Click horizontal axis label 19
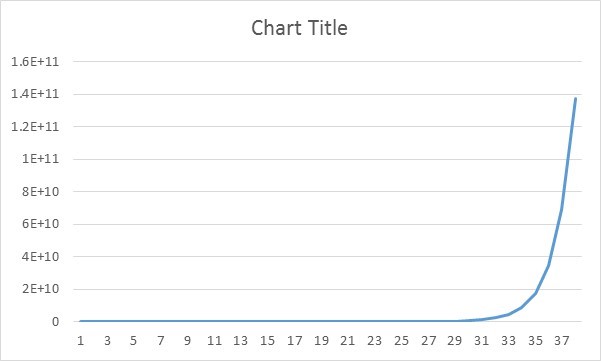 pos(321,340)
